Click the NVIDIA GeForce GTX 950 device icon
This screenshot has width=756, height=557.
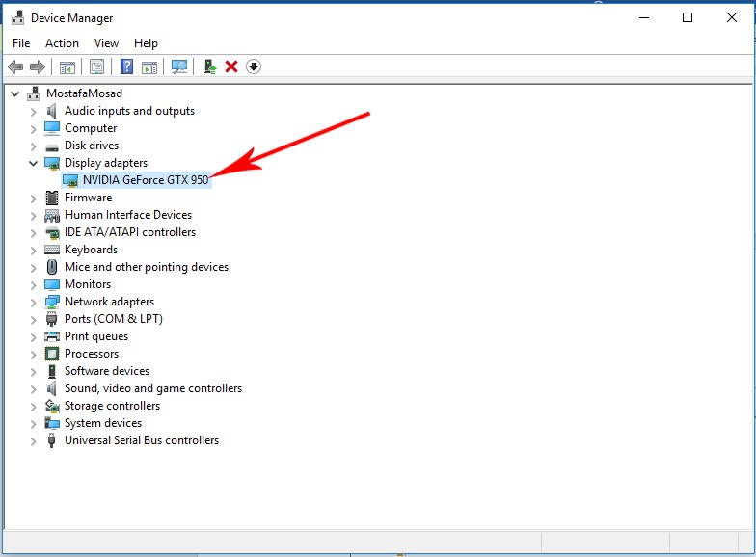click(70, 181)
